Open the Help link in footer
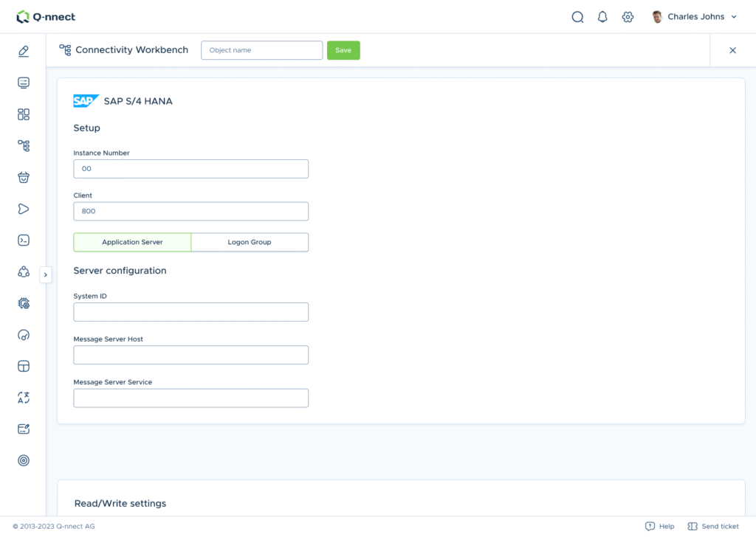This screenshot has width=756, height=537. coord(667,527)
